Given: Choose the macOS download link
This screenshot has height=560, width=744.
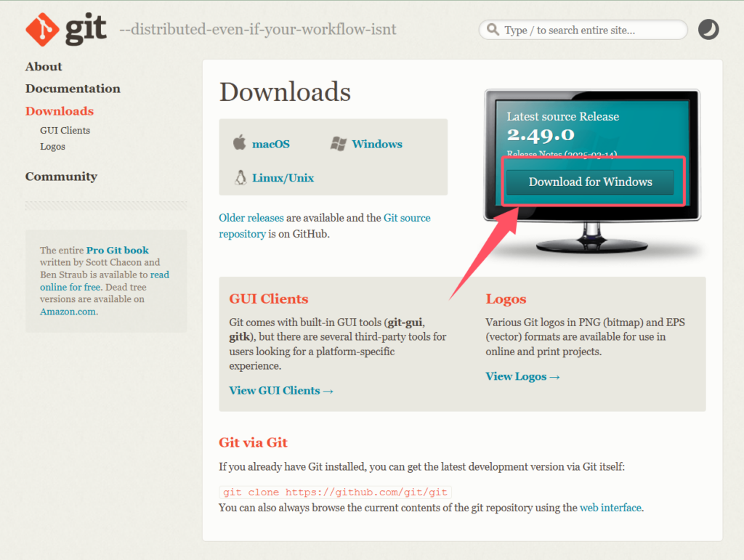Looking at the screenshot, I should (x=270, y=144).
